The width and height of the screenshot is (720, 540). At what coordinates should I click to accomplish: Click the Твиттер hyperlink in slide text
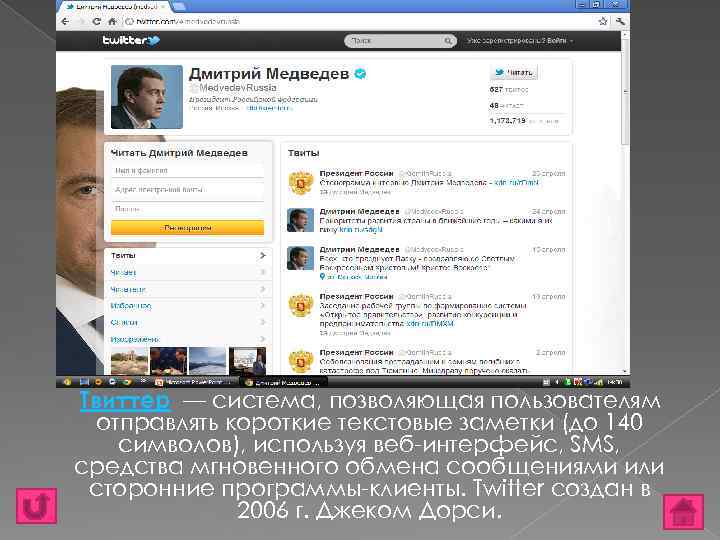coord(125,400)
